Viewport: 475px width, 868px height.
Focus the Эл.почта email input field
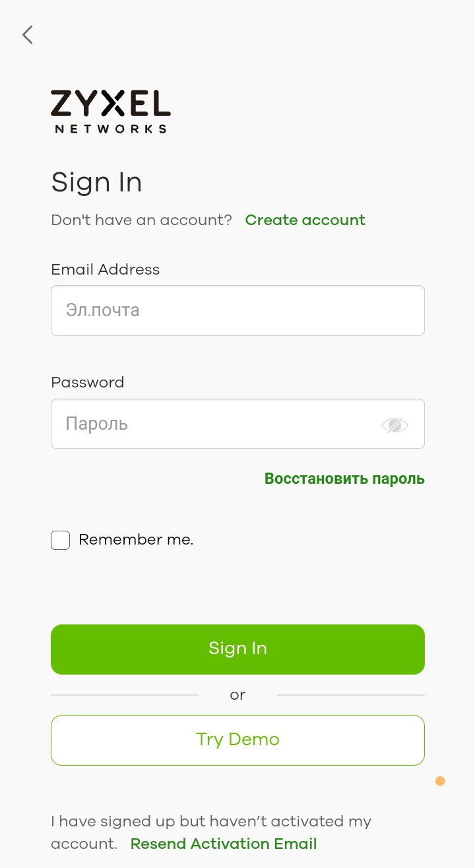[x=237, y=311]
